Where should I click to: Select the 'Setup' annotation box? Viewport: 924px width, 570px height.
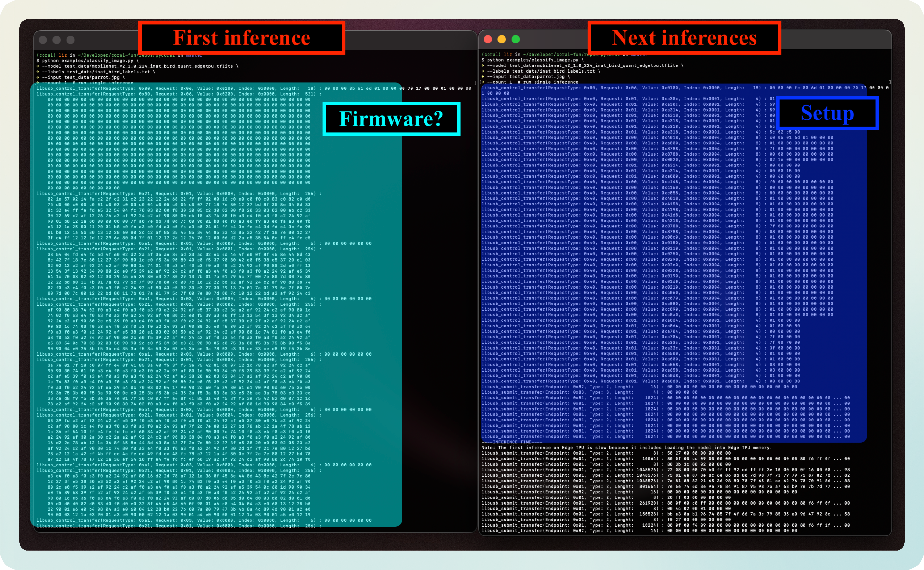[x=827, y=113]
